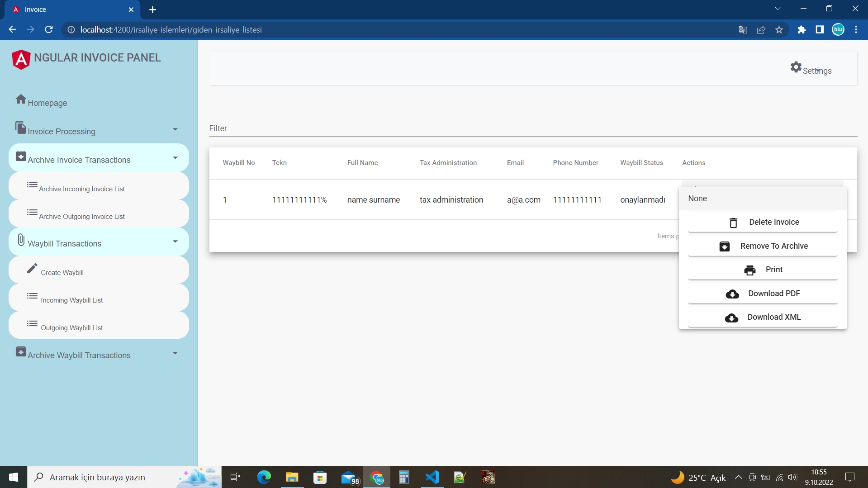
Task: Open the tab search chevron in title bar
Action: [x=778, y=9]
